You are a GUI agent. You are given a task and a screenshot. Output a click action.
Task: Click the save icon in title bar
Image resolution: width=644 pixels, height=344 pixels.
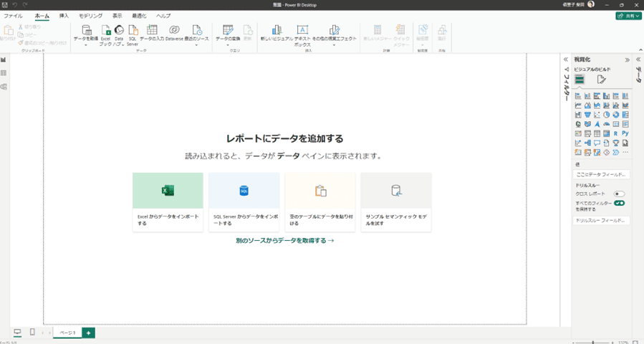point(4,5)
